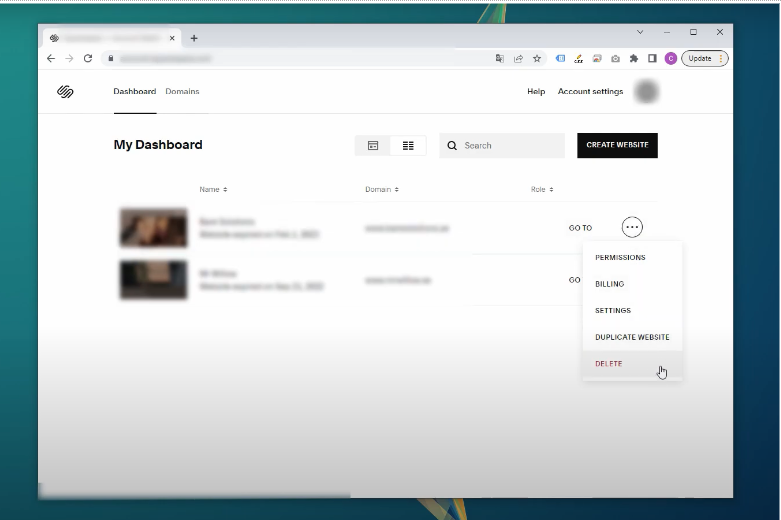Reload the page with refresh icon
The width and height of the screenshot is (781, 520).
88,59
